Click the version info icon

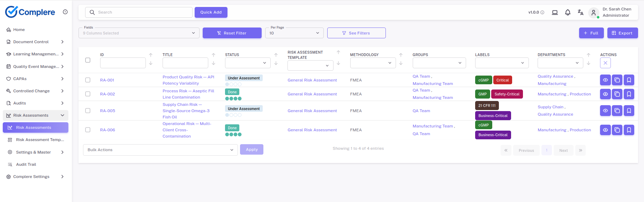pos(542,13)
